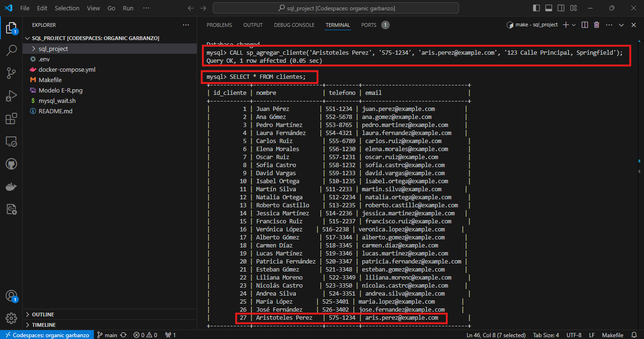Viewport: 644px width, 339px height.
Task: Change UTF-8 file encoding
Action: [x=574, y=335]
